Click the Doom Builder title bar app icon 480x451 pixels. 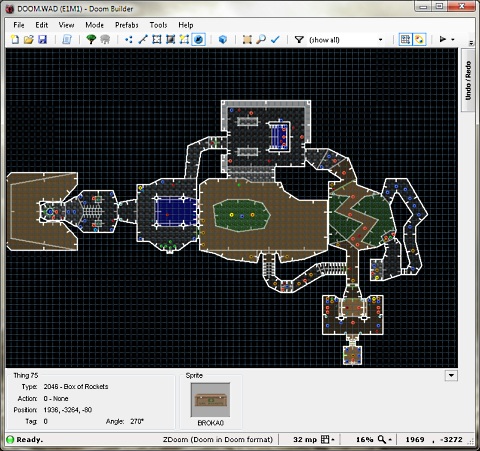point(10,9)
